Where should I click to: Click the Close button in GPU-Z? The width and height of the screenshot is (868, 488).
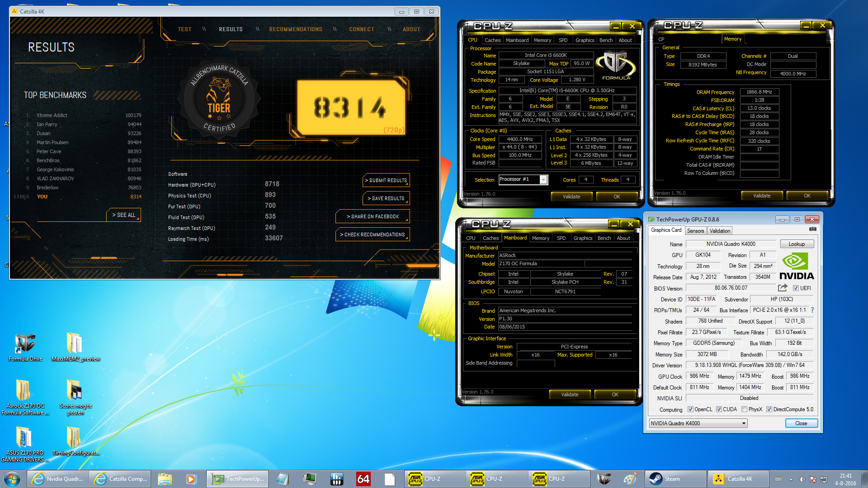(801, 423)
